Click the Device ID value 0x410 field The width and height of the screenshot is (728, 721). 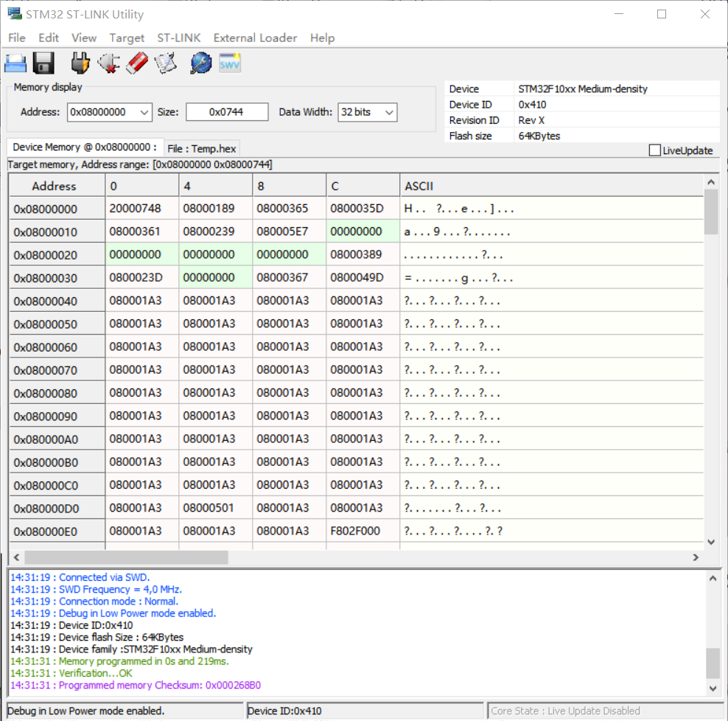[x=617, y=105]
